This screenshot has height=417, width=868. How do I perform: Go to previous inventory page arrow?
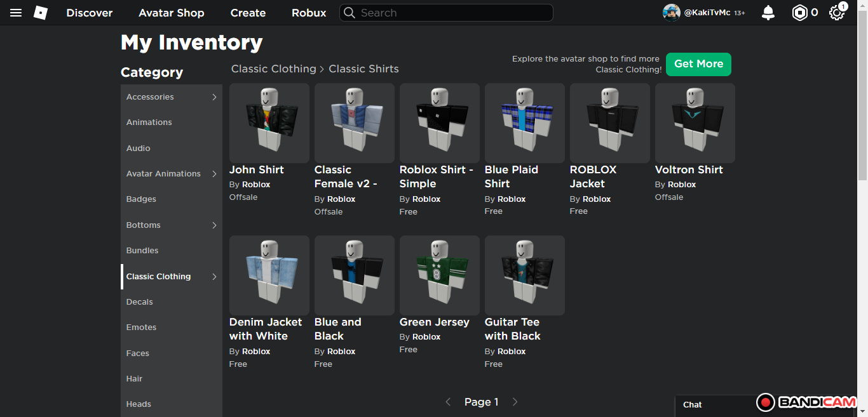[448, 402]
